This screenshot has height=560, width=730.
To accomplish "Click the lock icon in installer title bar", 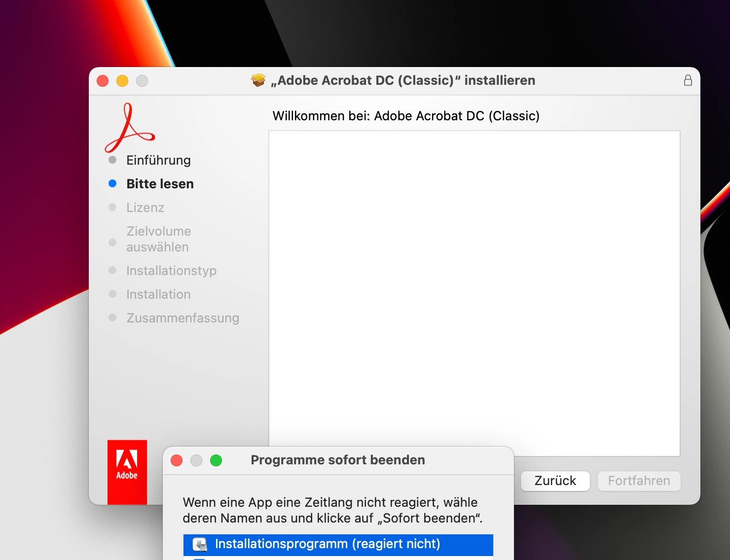I will point(688,80).
